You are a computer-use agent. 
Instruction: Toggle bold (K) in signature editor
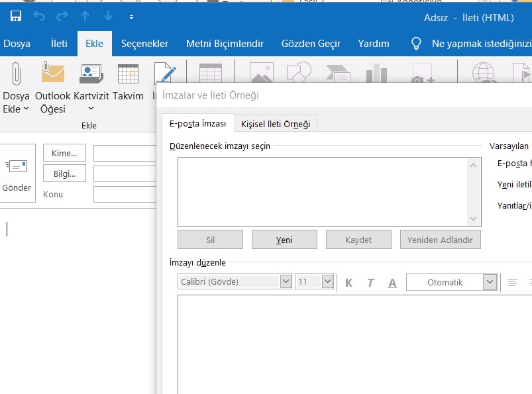pyautogui.click(x=348, y=281)
